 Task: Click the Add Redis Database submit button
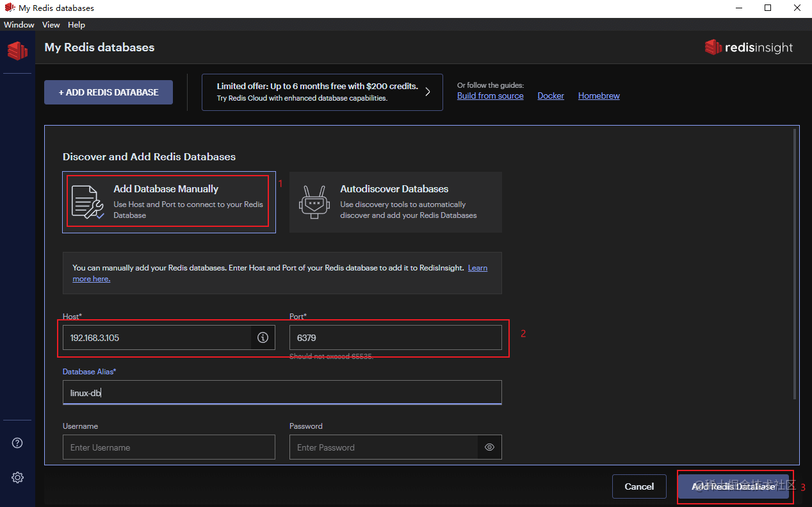click(733, 486)
